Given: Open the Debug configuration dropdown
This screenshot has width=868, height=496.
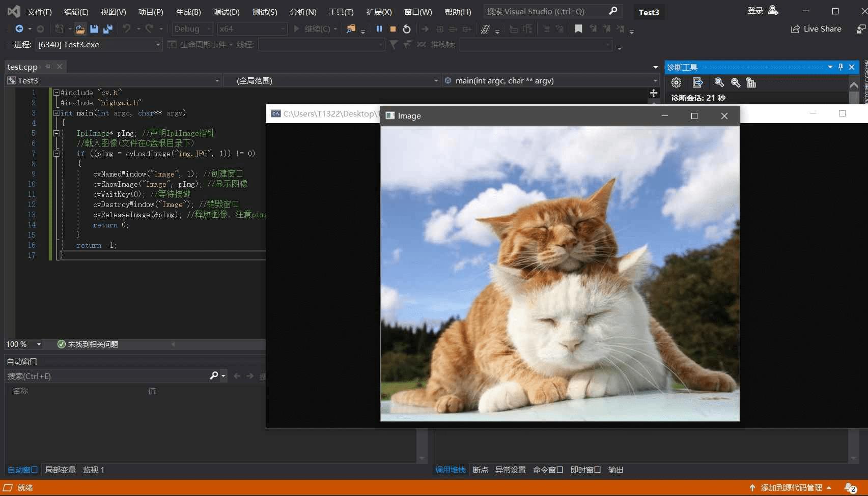Looking at the screenshot, I should (192, 29).
